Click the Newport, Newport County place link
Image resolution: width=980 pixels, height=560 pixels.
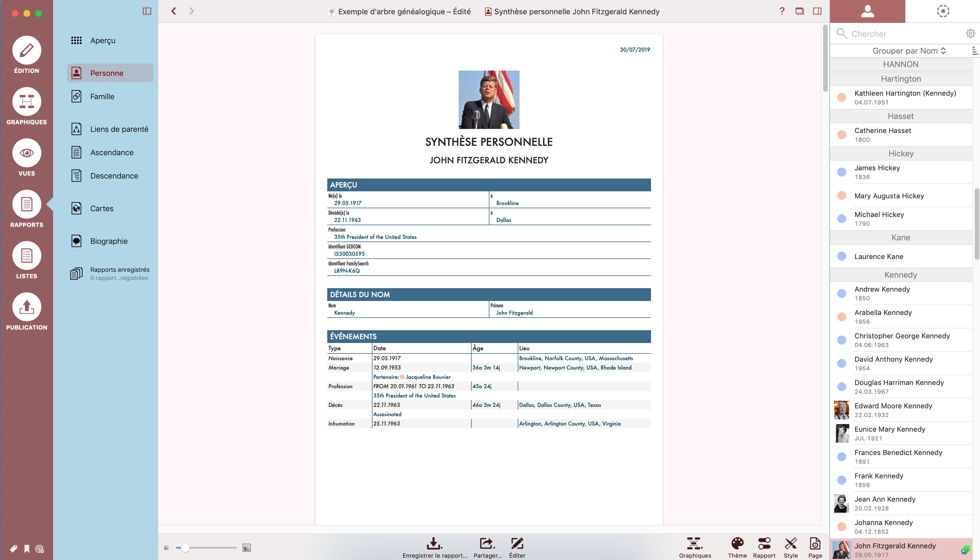coord(575,367)
